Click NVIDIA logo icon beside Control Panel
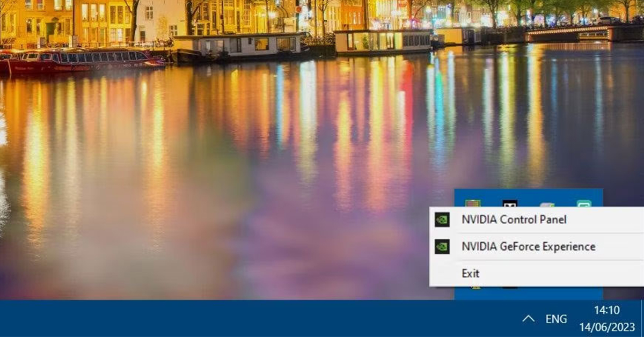Viewport: 644px width, 337px height. click(442, 219)
